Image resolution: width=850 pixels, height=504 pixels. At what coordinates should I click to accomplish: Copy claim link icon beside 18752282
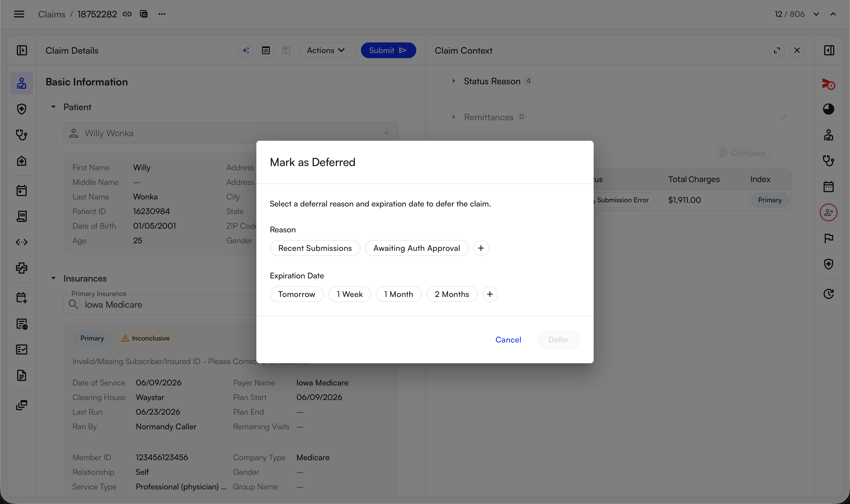click(x=127, y=14)
